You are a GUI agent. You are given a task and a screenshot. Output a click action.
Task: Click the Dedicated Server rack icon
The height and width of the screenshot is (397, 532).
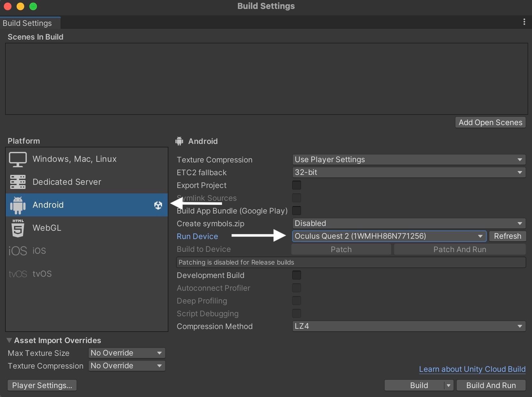(x=18, y=182)
